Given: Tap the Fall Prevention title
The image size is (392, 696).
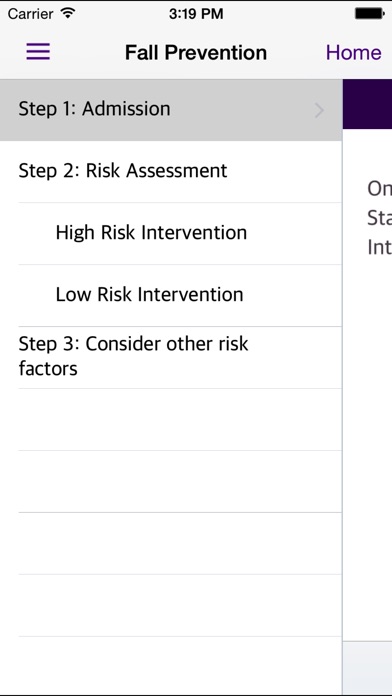Looking at the screenshot, I should pos(196,52).
